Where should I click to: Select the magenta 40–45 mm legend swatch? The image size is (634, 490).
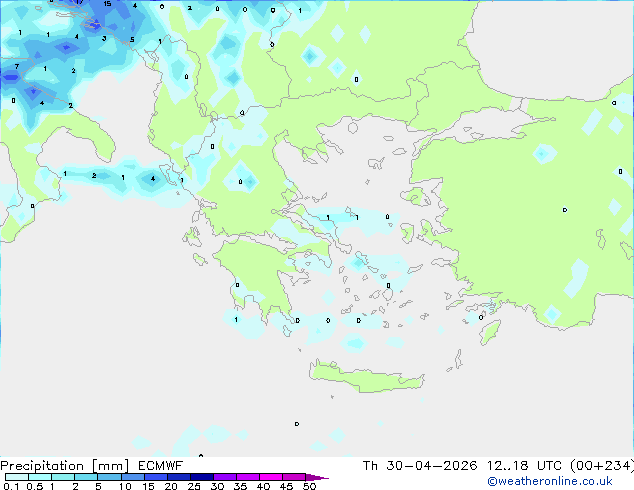pos(271,477)
